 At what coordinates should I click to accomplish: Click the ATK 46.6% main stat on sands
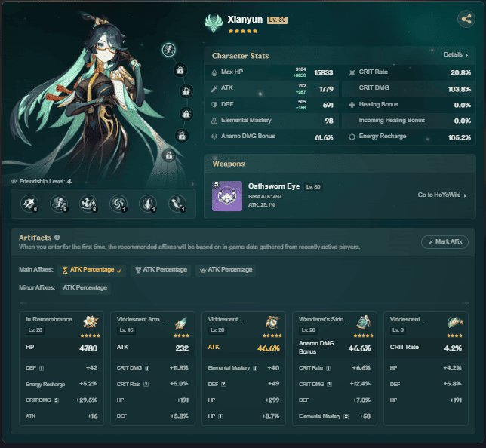tap(269, 348)
